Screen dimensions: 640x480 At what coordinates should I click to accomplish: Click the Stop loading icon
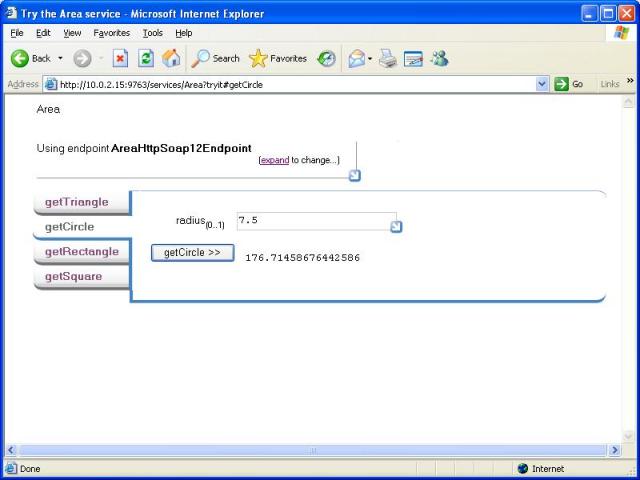tap(120, 58)
